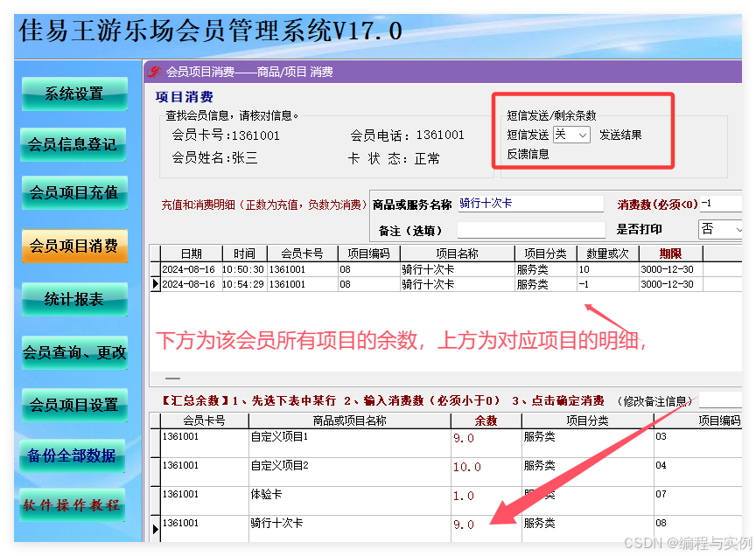
Task: Click 会员卡号 header in summary table
Action: coord(204,420)
